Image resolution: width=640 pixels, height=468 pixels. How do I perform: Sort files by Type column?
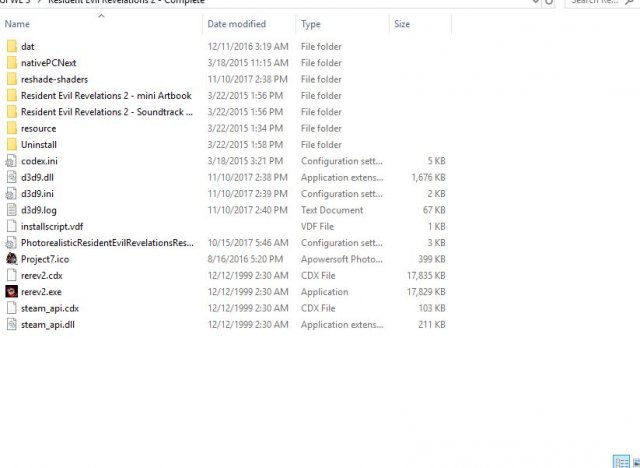point(311,23)
